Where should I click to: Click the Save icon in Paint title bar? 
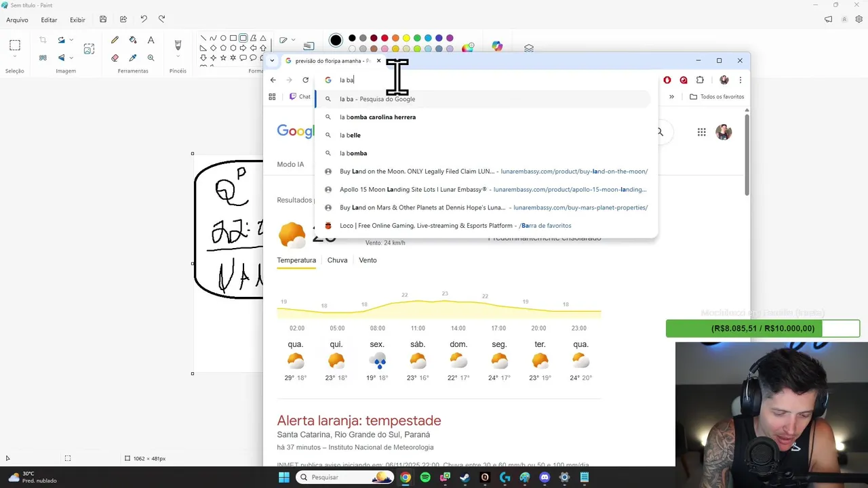tap(103, 20)
